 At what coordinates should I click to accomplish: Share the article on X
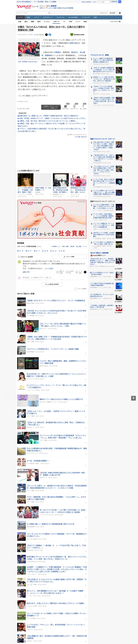[46, 35]
